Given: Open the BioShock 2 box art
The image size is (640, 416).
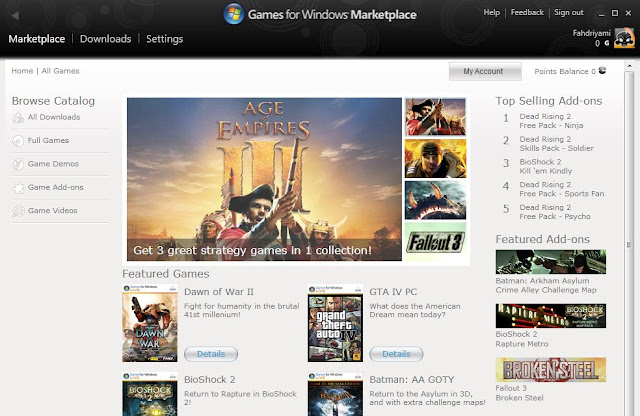Looking at the screenshot, I should [x=150, y=394].
